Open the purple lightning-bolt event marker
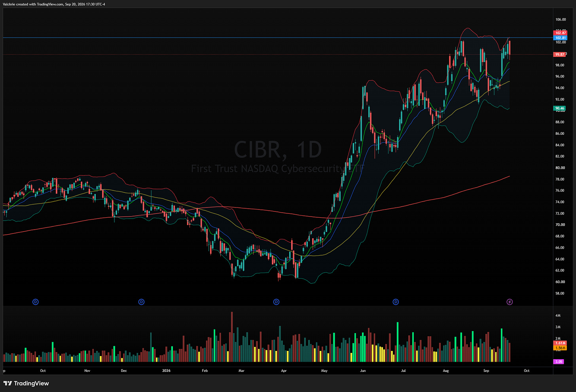Image resolution: width=576 pixels, height=392 pixels. [510, 302]
